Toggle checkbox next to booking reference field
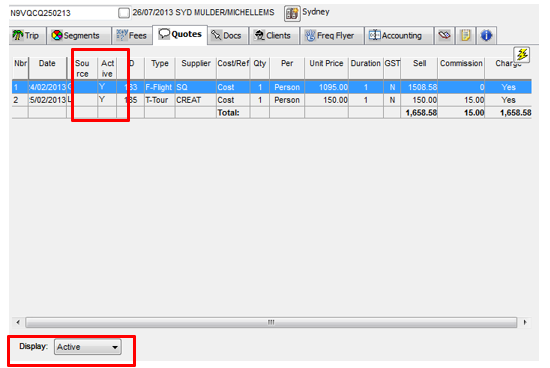Screen dimensions: 550x368 coord(124,13)
